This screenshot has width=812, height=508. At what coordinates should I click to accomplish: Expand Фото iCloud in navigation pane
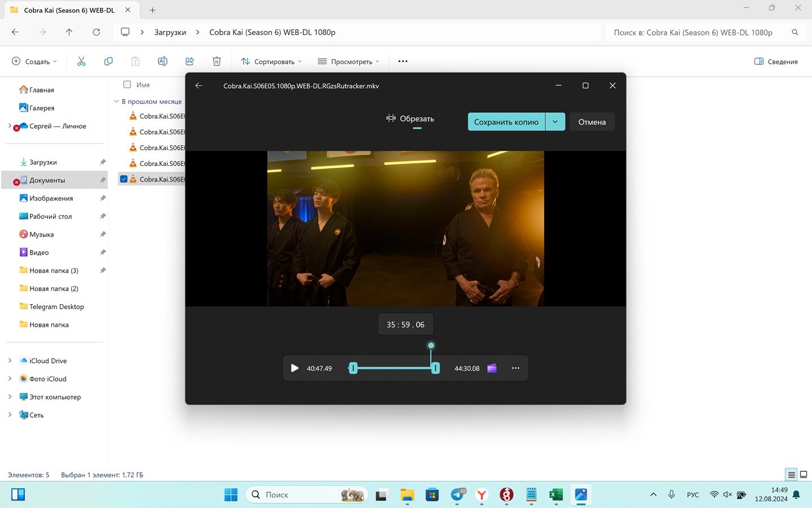[x=10, y=379]
